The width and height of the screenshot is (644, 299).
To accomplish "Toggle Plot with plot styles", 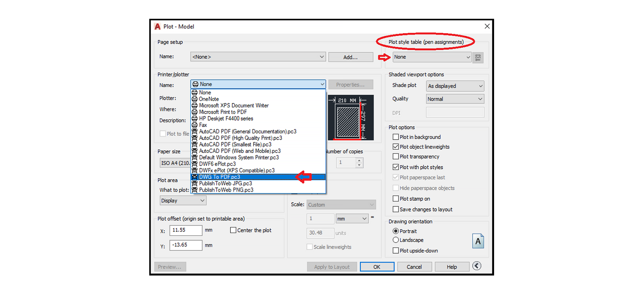I will coord(396,167).
